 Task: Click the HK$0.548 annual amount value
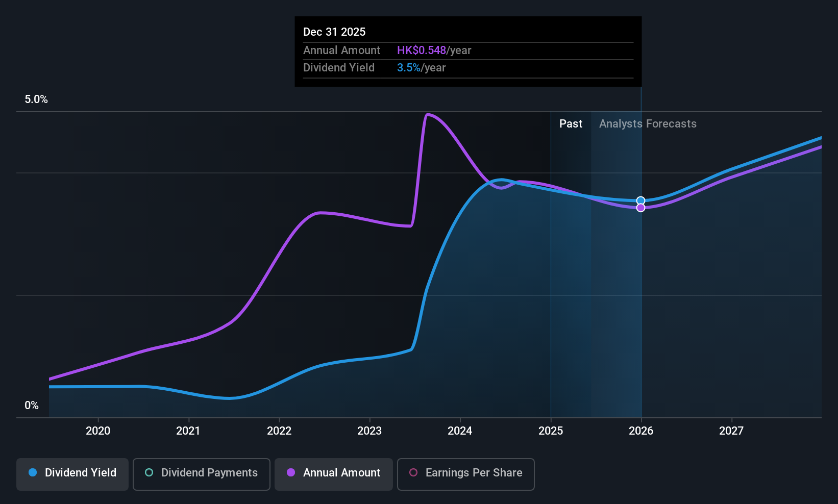click(422, 50)
